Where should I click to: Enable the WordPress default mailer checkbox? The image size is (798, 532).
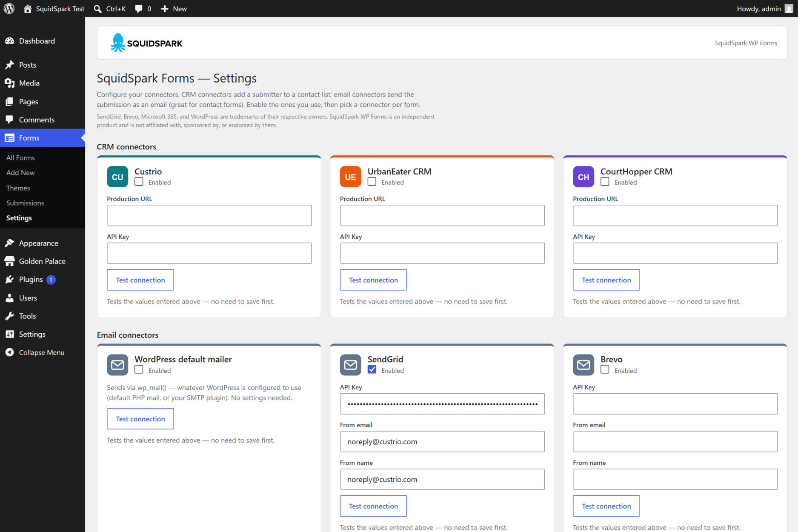pyautogui.click(x=139, y=370)
